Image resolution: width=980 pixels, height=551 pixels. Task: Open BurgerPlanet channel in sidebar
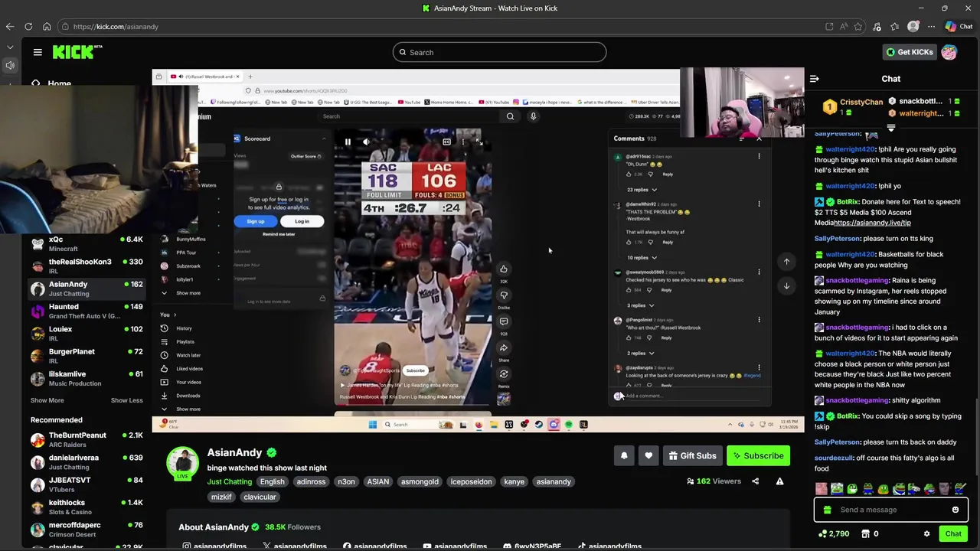pyautogui.click(x=87, y=356)
